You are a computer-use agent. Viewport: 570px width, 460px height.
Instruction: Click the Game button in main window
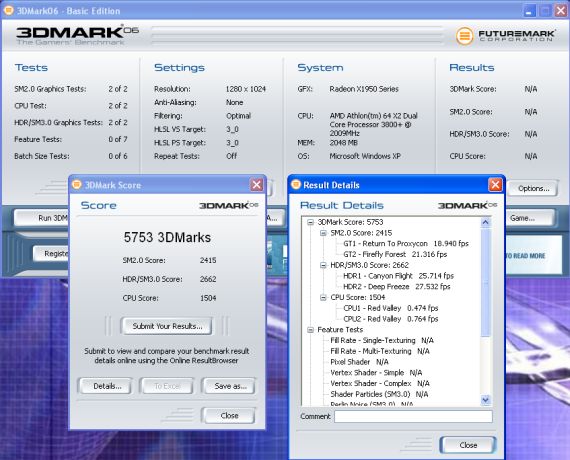[x=529, y=218]
